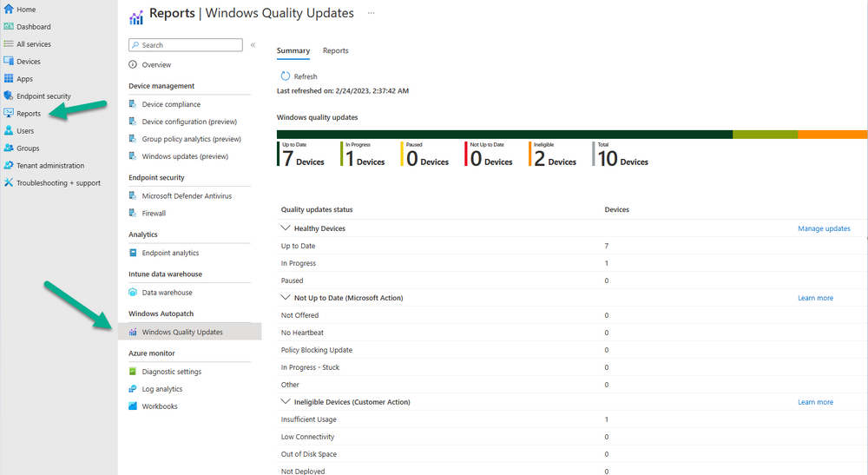Click the Workbooks icon
The height and width of the screenshot is (475, 868).
click(133, 406)
